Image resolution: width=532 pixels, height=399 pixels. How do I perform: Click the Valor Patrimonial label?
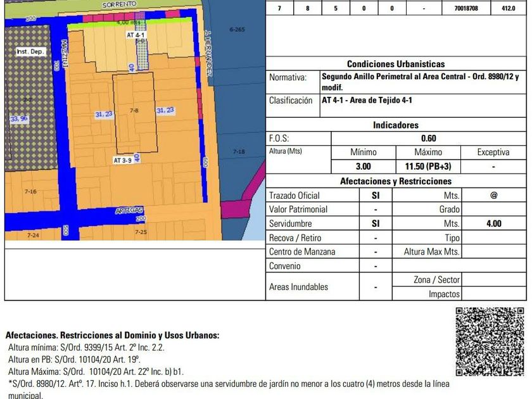click(x=298, y=210)
